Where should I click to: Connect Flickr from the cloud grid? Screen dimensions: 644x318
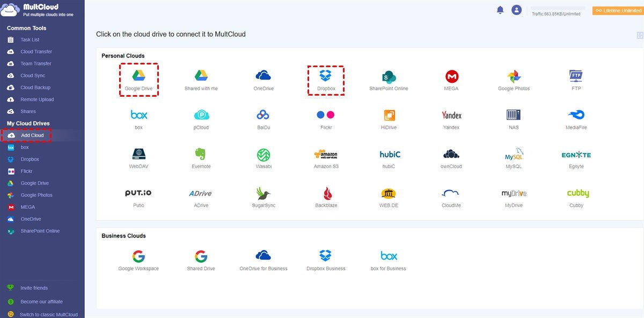coord(326,119)
